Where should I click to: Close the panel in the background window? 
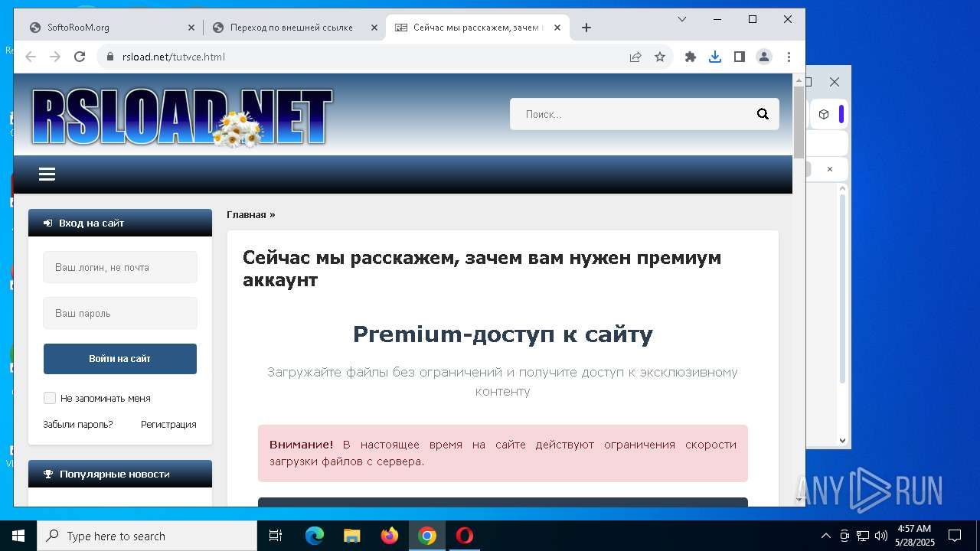tap(829, 169)
